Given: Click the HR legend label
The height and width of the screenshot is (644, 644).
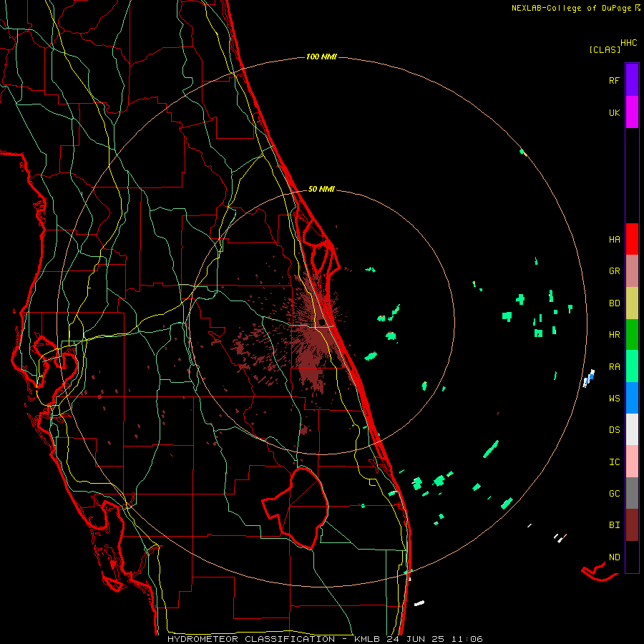Looking at the screenshot, I should (x=614, y=335).
